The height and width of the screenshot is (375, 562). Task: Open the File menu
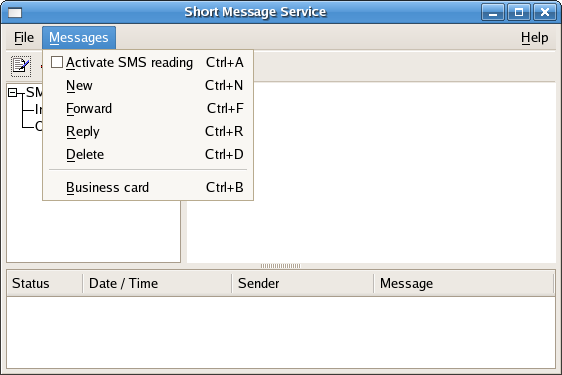[24, 38]
